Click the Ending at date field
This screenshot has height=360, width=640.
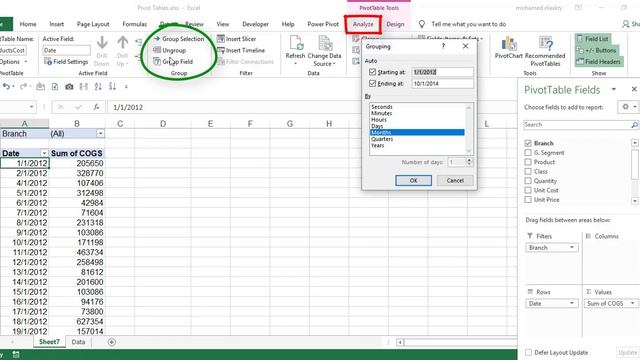pyautogui.click(x=442, y=83)
